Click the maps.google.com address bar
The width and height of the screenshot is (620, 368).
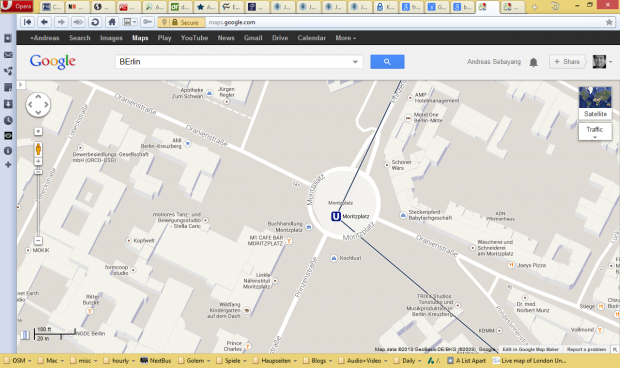click(403, 23)
